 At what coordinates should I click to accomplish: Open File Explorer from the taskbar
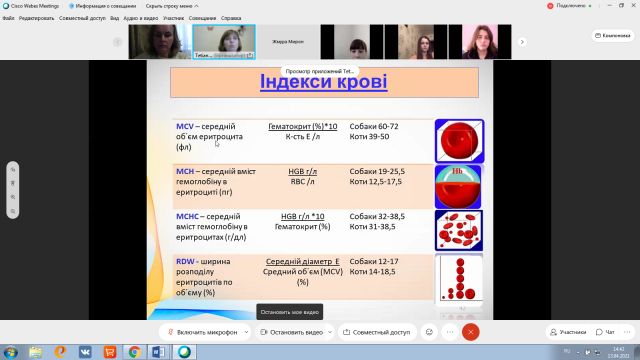pyautogui.click(x=36, y=352)
